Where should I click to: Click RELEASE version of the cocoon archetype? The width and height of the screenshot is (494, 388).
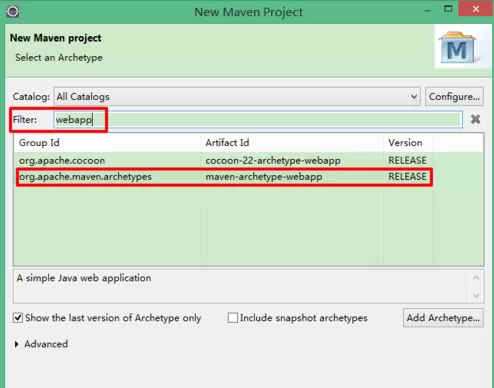[407, 161]
